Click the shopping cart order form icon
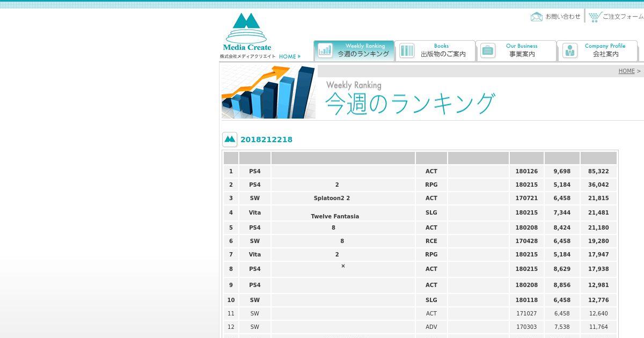 (595, 17)
